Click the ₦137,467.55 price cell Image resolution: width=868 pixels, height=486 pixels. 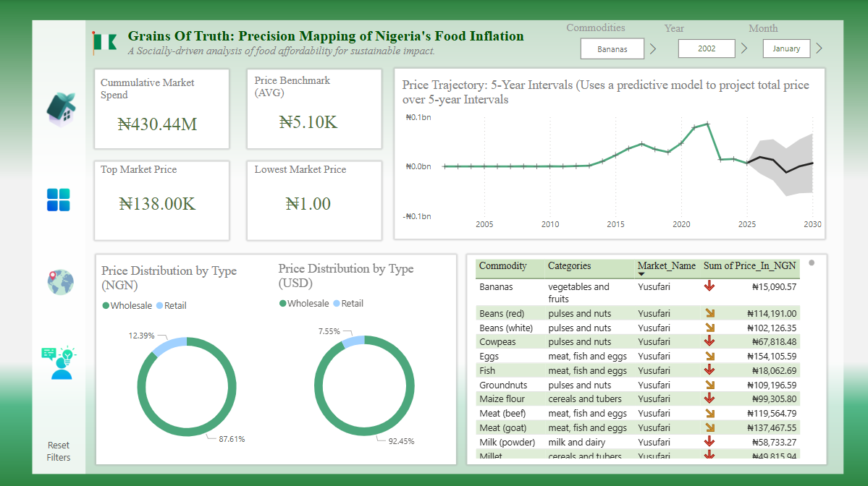point(772,428)
